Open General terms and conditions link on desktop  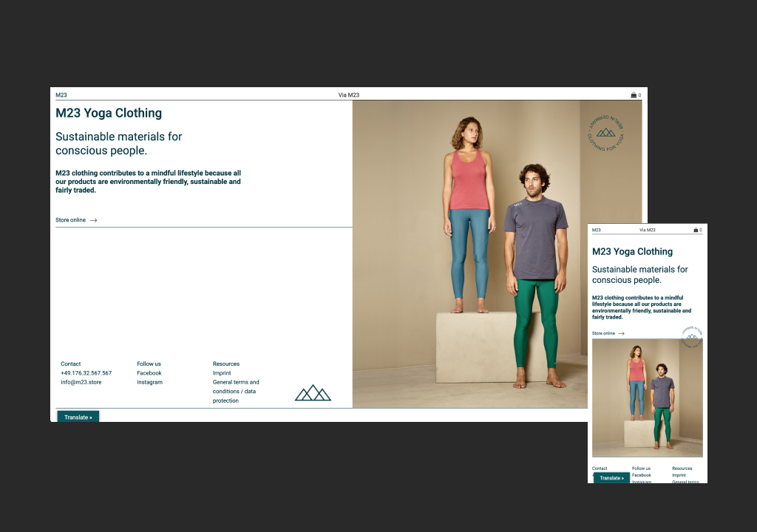pos(236,392)
